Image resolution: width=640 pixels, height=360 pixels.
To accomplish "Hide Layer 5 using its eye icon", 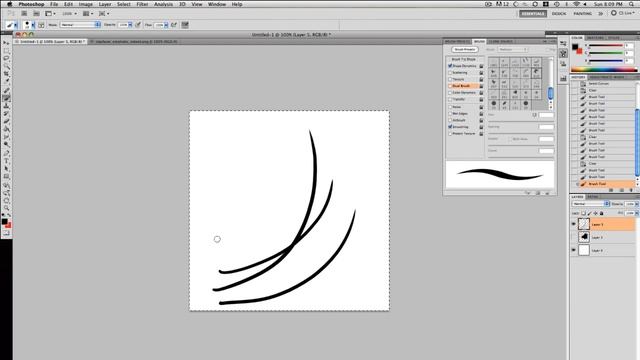I will click(573, 224).
